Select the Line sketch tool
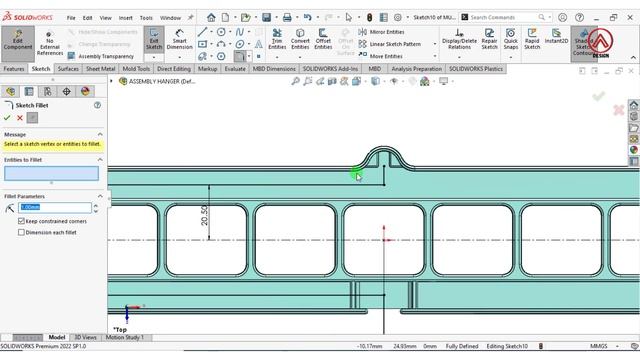This screenshot has width=640, height=360. click(202, 32)
